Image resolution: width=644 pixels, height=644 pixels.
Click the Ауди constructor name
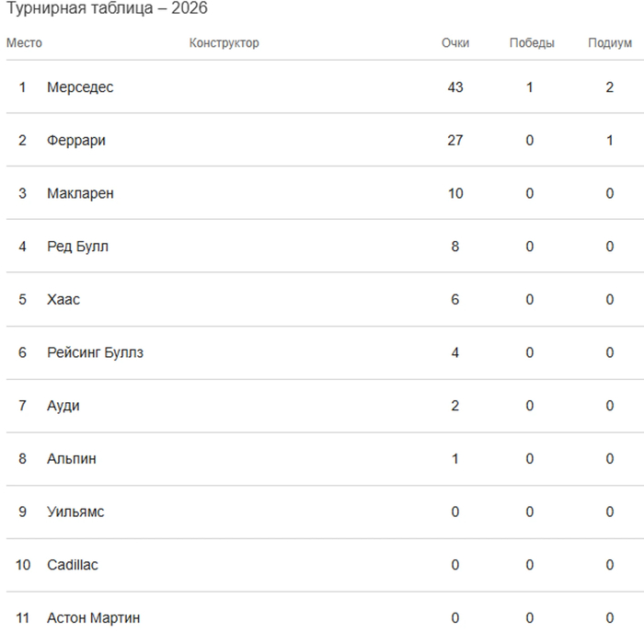[63, 406]
